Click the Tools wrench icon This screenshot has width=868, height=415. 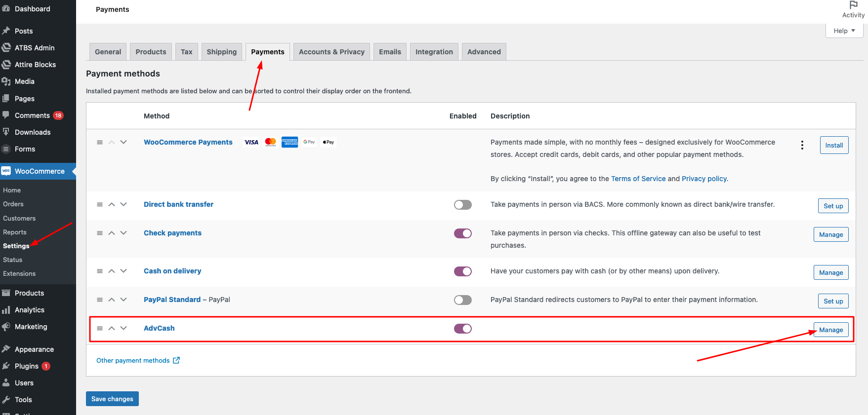tap(6, 400)
